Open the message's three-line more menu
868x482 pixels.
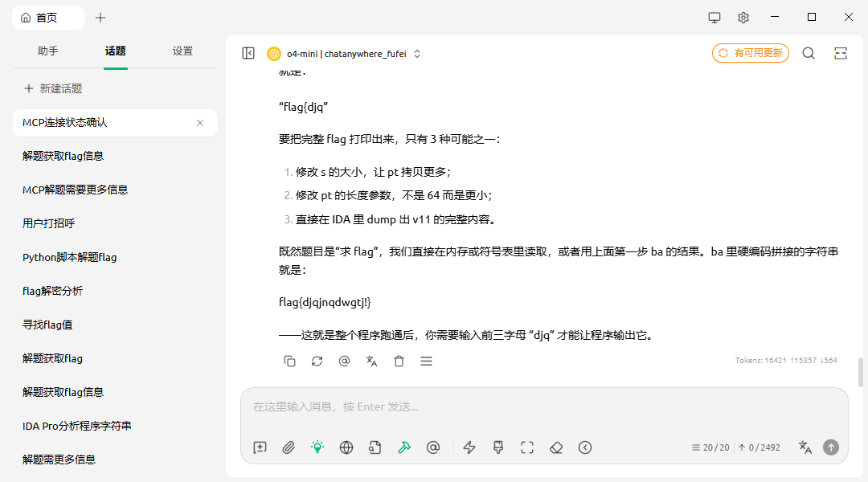point(427,361)
